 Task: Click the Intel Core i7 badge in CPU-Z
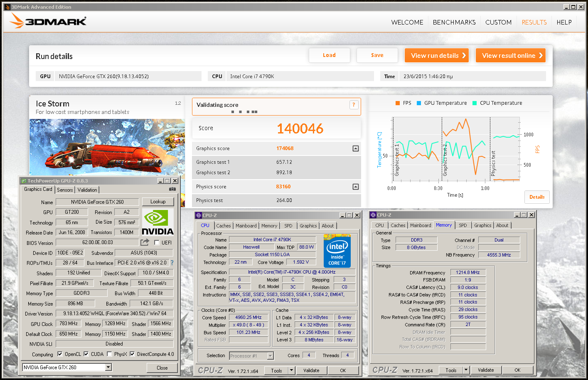(x=337, y=251)
